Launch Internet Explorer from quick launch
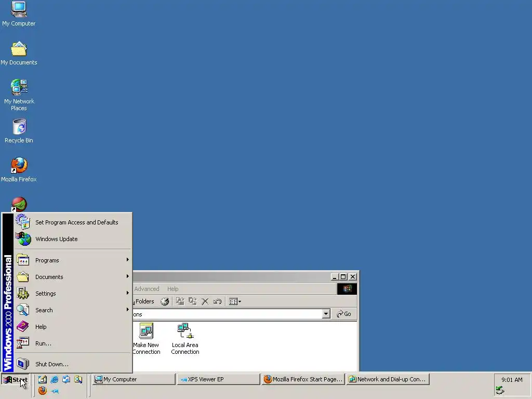This screenshot has width=532, height=399. pyautogui.click(x=54, y=379)
